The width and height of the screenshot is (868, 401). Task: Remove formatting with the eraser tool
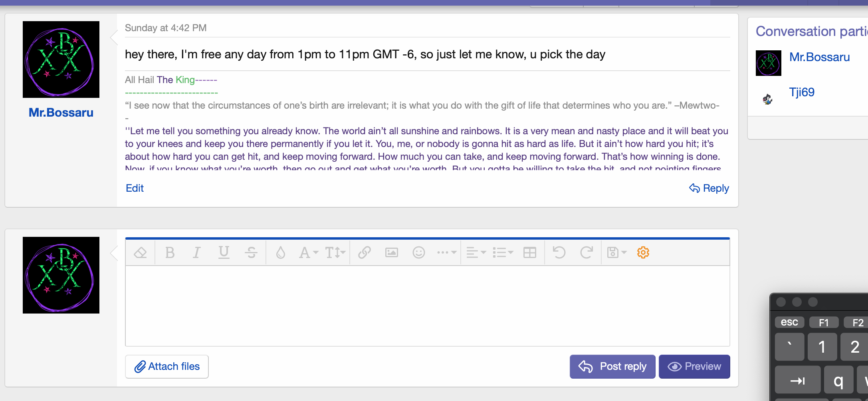tap(140, 252)
